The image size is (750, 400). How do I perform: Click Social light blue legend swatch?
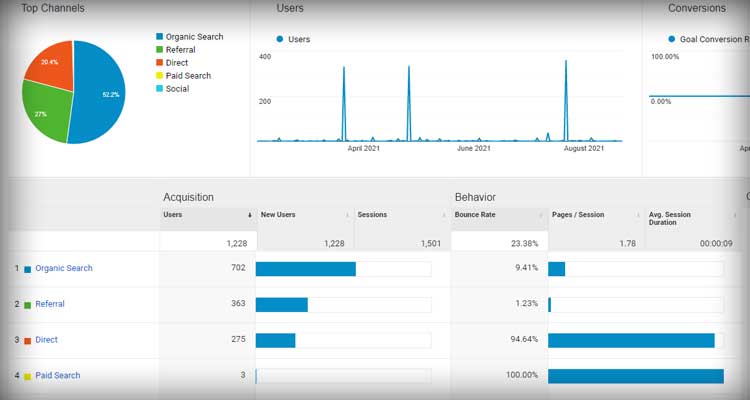click(160, 88)
